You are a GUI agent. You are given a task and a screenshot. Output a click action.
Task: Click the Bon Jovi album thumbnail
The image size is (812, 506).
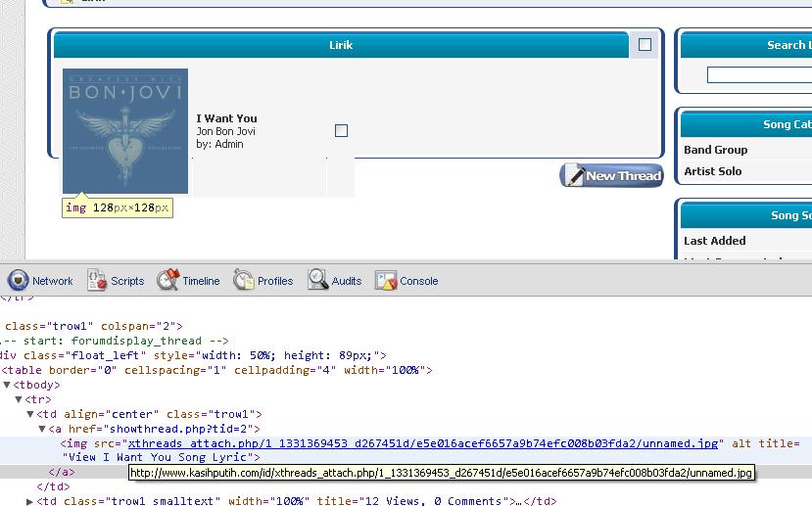125,131
